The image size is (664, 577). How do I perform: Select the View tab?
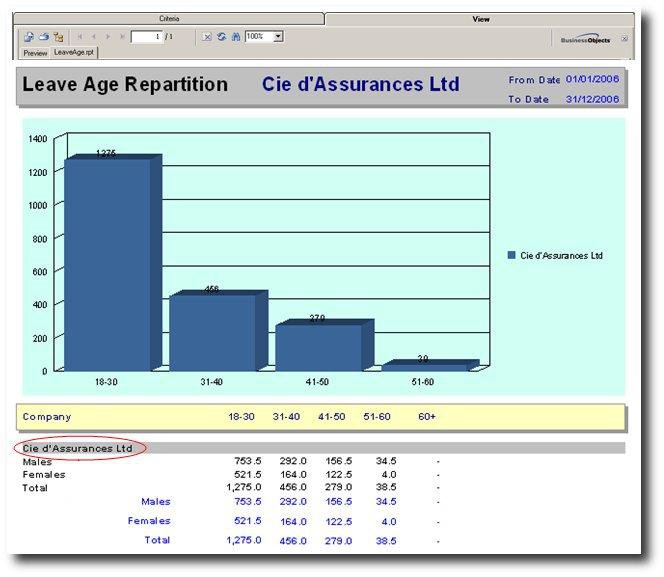click(x=480, y=19)
